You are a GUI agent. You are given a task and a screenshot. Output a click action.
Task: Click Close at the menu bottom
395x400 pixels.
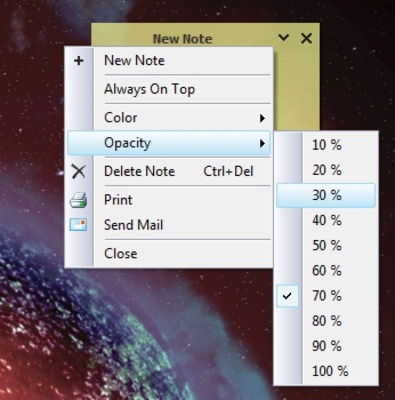tap(169, 254)
